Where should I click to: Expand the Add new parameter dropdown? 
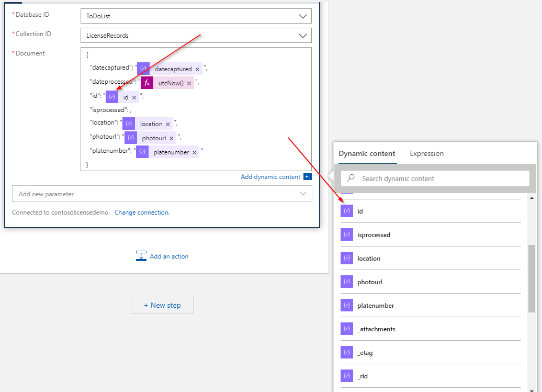(x=302, y=194)
